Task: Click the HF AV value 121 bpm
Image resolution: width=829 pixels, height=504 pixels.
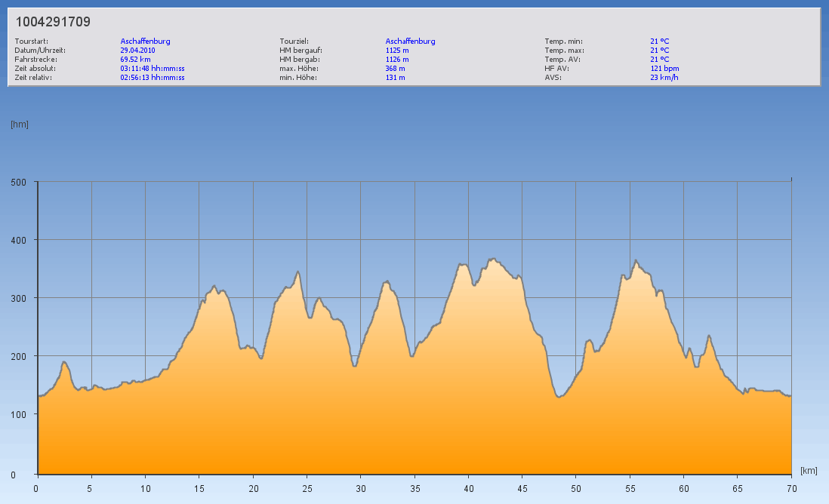Action: (664, 69)
